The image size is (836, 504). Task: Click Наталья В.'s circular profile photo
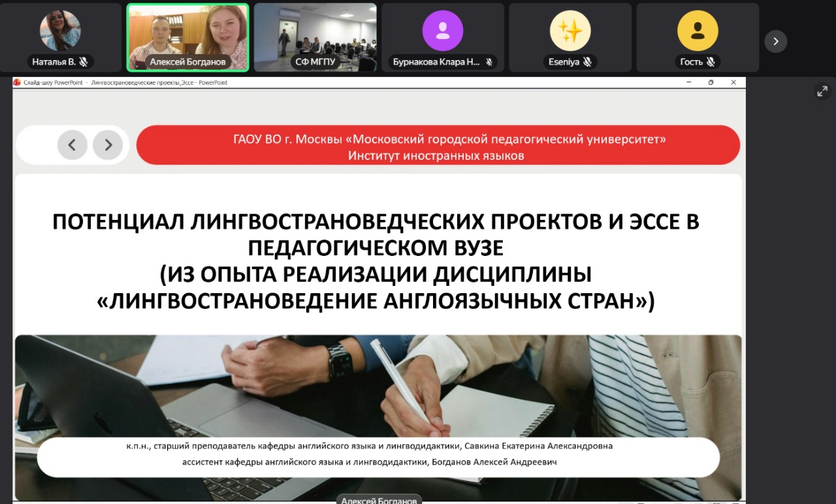click(61, 30)
